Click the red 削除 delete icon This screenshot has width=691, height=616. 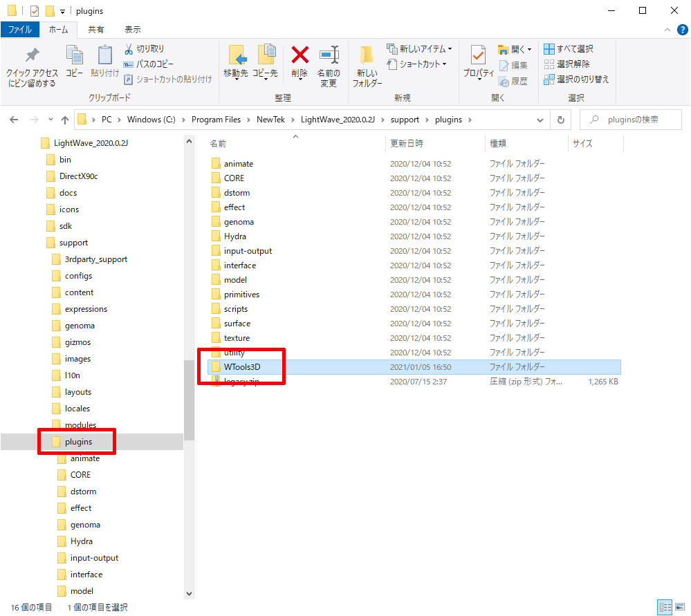(300, 55)
